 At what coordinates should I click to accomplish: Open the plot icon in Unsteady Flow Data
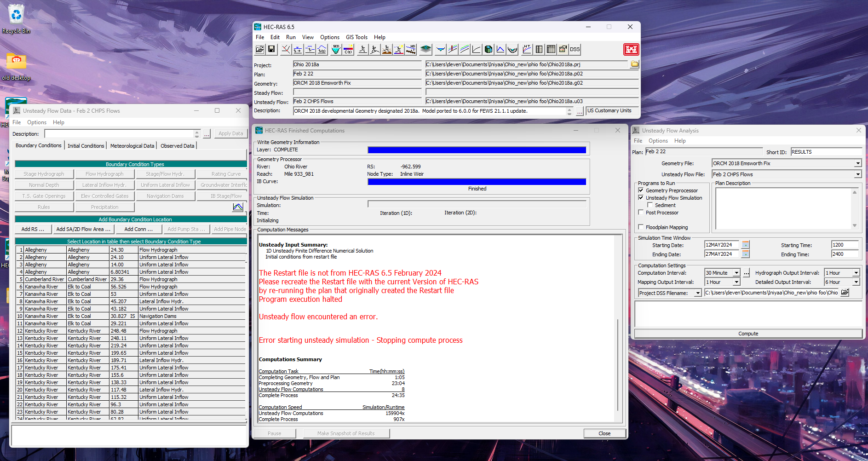click(238, 207)
